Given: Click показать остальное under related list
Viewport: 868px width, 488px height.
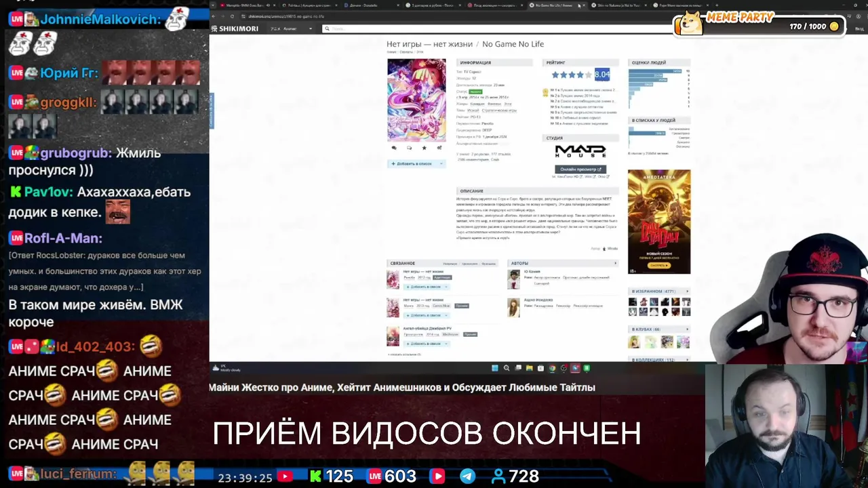Looking at the screenshot, I should click(x=404, y=354).
